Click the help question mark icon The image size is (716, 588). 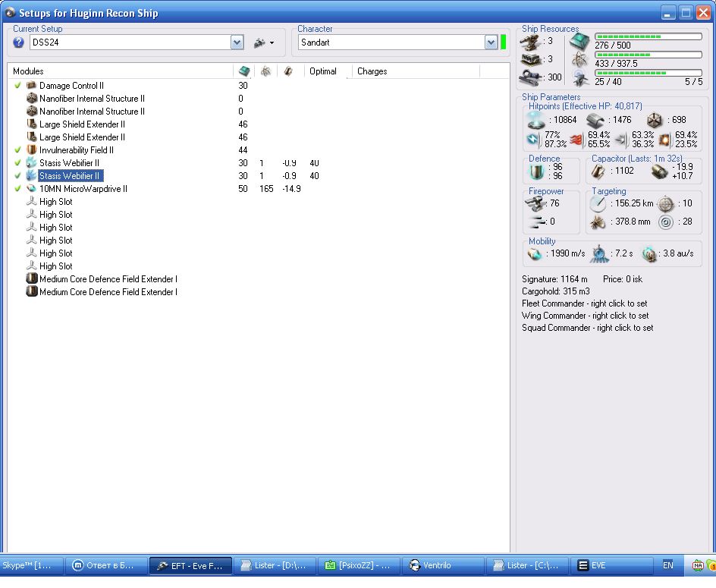click(x=18, y=43)
